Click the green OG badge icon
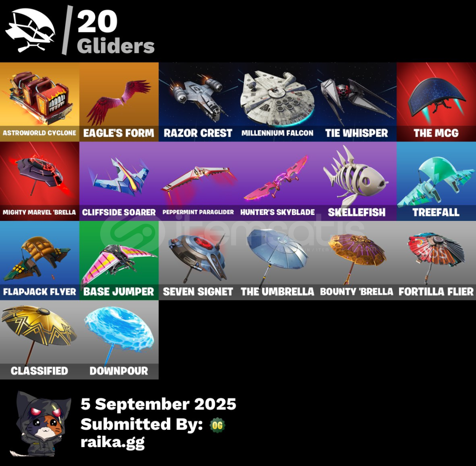 click(x=217, y=425)
